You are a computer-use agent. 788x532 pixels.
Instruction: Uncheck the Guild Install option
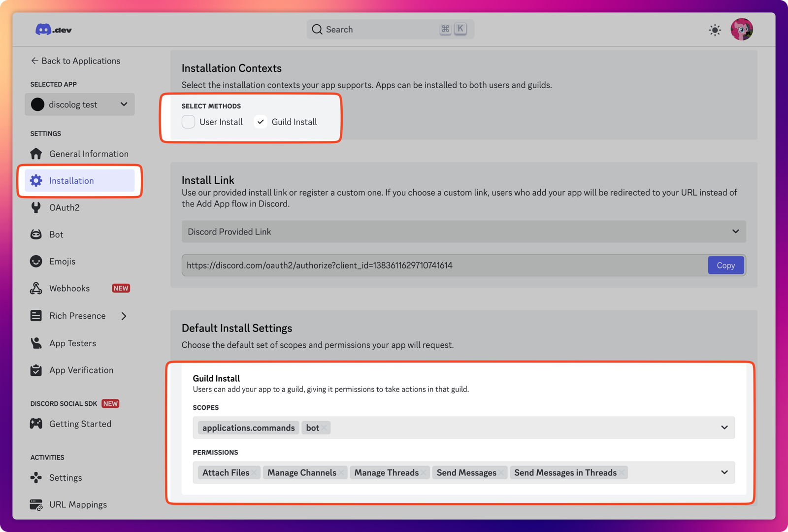[x=260, y=122]
